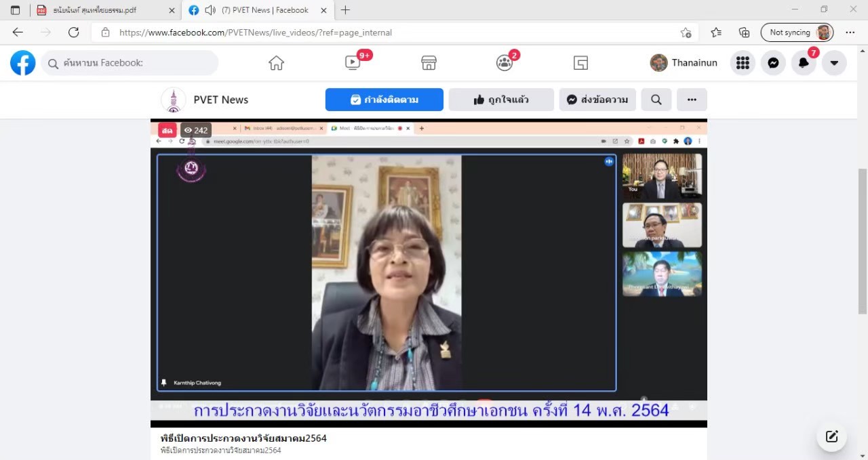Go to Facebook Home icon
868x460 pixels.
tap(276, 63)
